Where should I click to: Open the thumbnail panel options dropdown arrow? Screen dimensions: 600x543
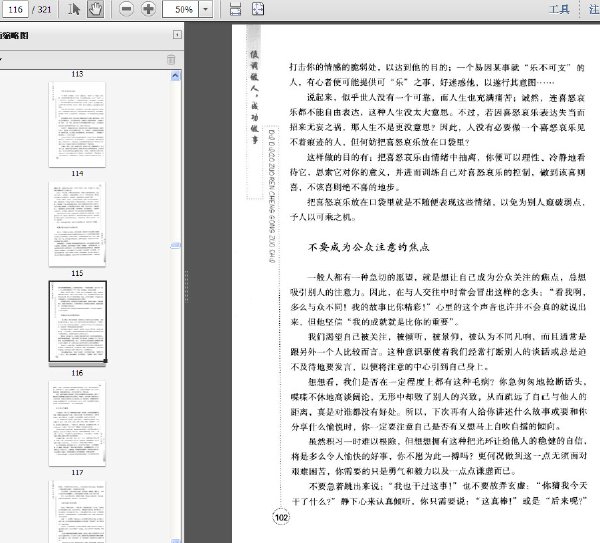(x=1, y=59)
